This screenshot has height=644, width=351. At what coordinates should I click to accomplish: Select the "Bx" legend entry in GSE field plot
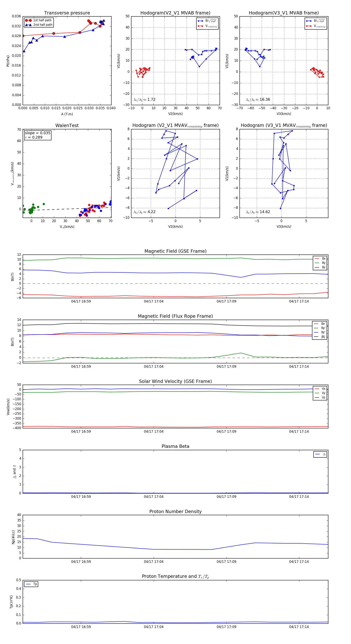[320, 259]
